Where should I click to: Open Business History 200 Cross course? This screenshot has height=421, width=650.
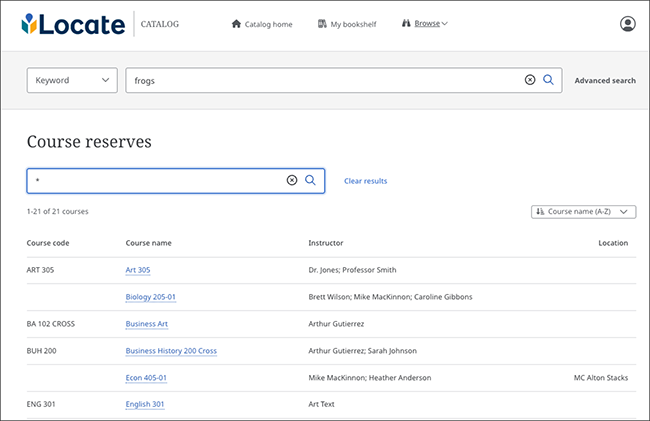coord(171,351)
